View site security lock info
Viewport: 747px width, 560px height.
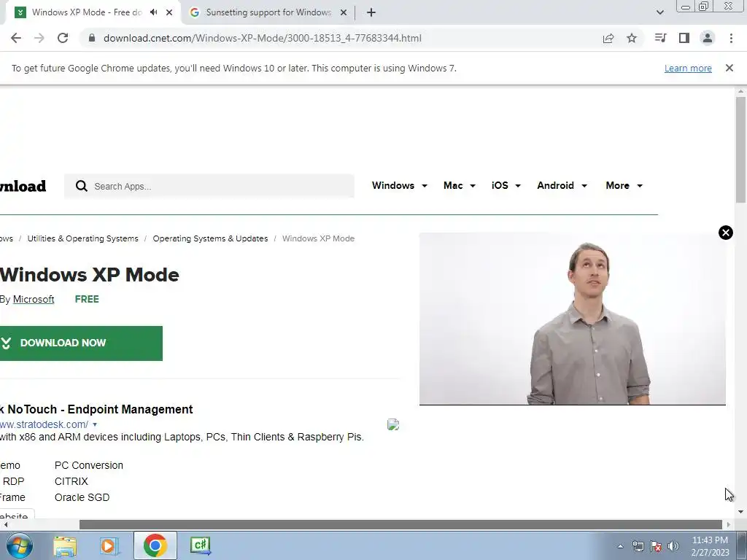(x=92, y=38)
